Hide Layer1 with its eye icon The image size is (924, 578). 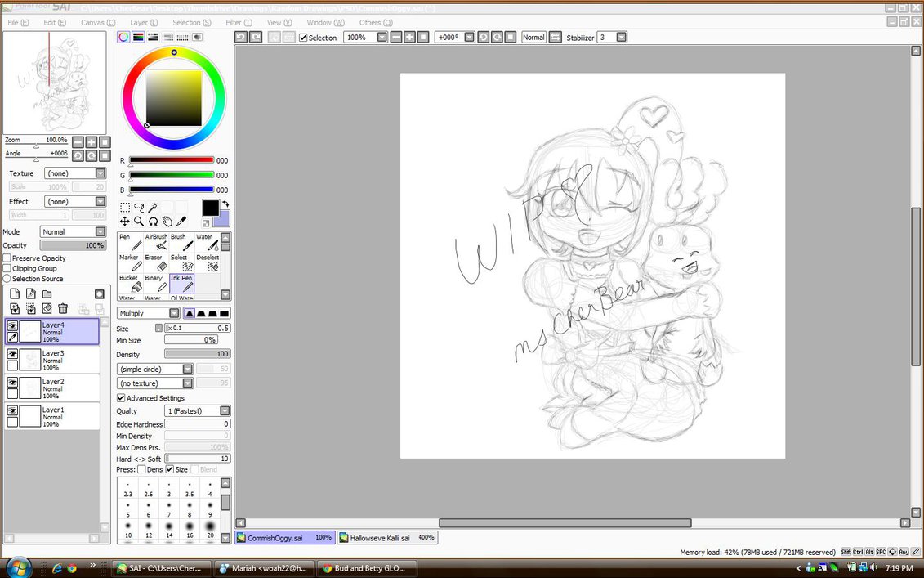(x=12, y=410)
